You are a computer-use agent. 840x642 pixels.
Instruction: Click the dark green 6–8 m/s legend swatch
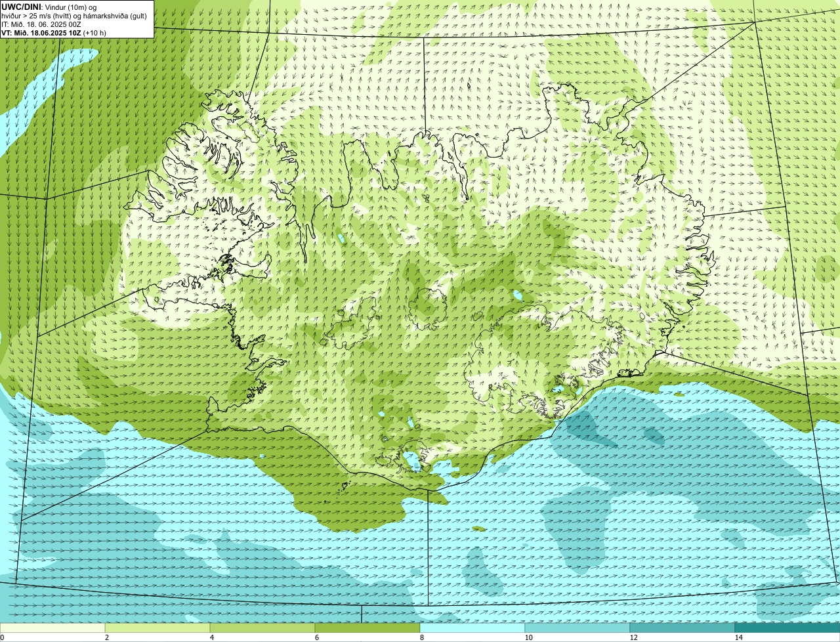click(367, 628)
